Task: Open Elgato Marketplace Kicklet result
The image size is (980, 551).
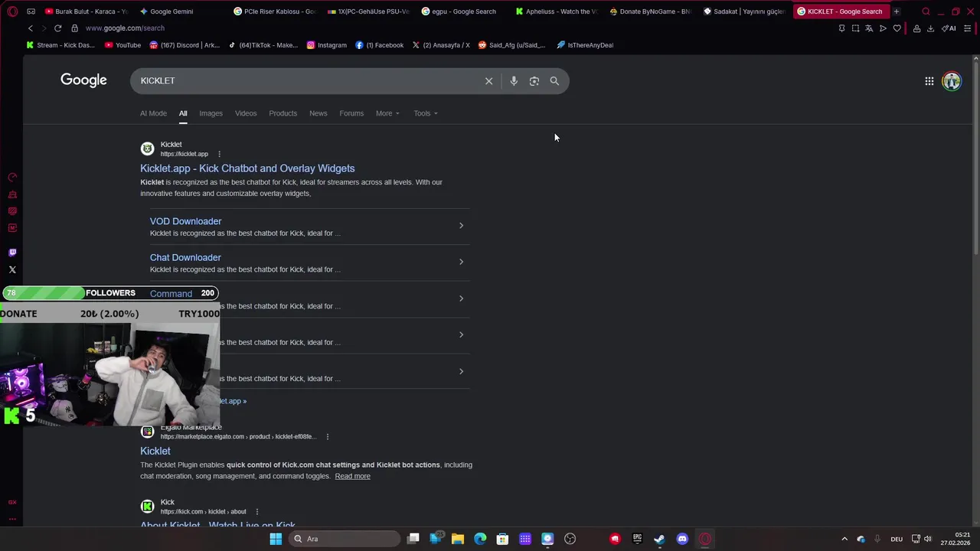Action: (155, 452)
